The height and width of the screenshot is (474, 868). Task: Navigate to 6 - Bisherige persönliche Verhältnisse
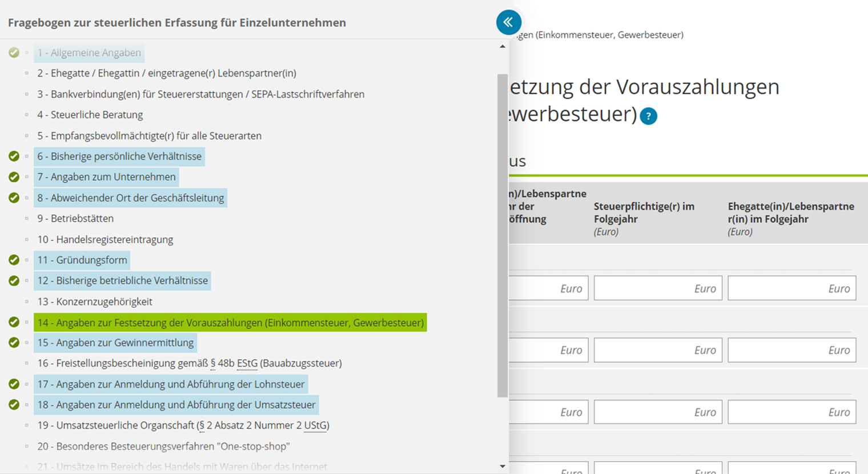pyautogui.click(x=119, y=156)
